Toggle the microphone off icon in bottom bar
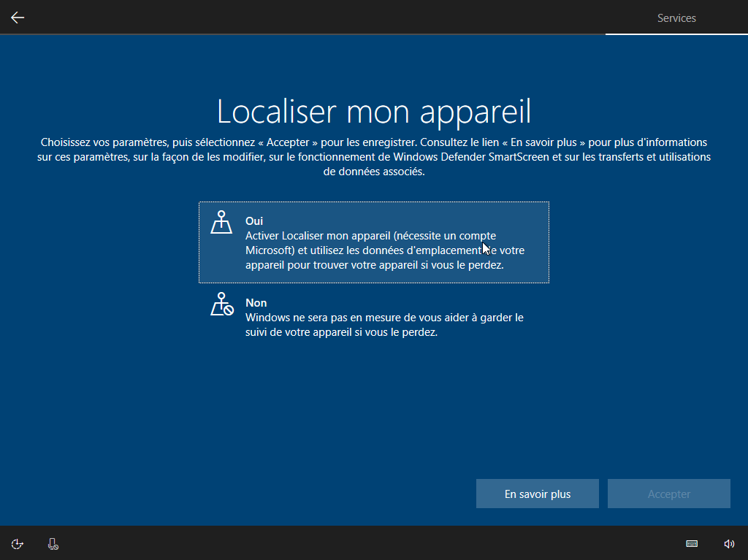748x560 pixels. (x=53, y=544)
